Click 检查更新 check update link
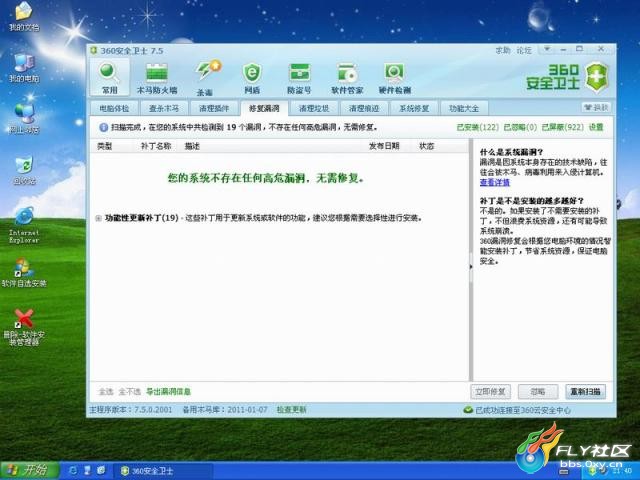The height and width of the screenshot is (480, 640). point(291,410)
